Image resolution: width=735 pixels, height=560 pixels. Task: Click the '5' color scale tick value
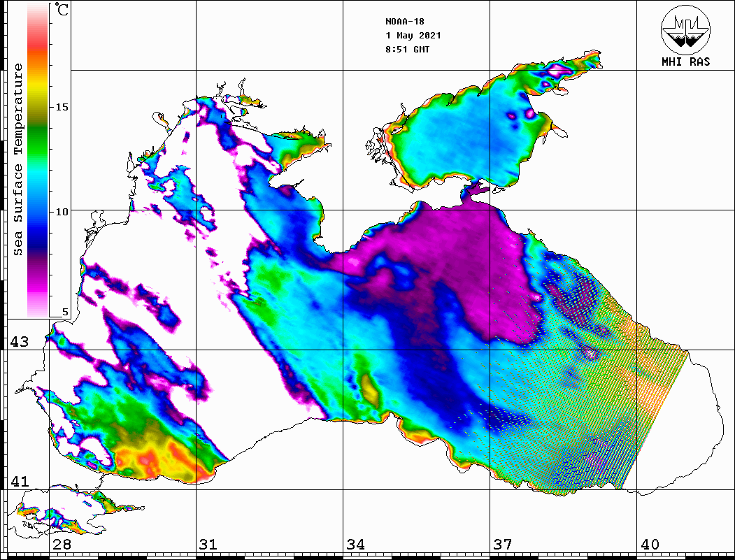(65, 313)
